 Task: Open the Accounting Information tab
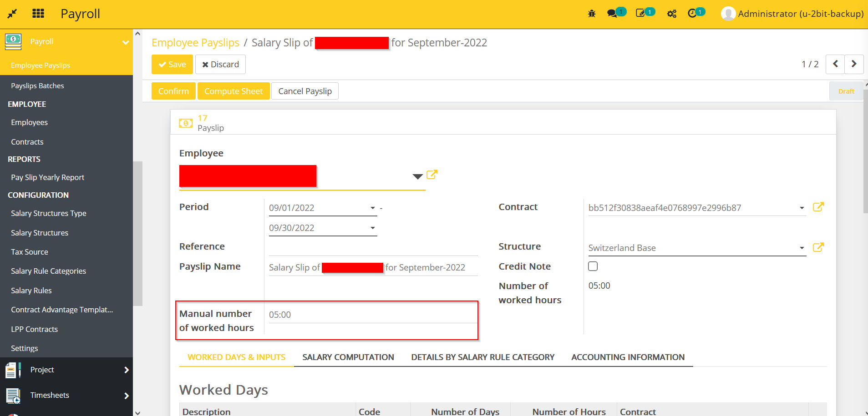628,357
